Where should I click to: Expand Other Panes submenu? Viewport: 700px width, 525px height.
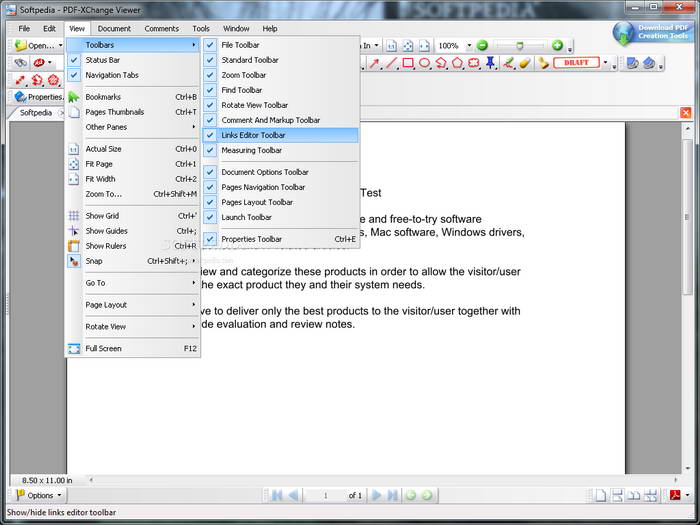[x=133, y=127]
